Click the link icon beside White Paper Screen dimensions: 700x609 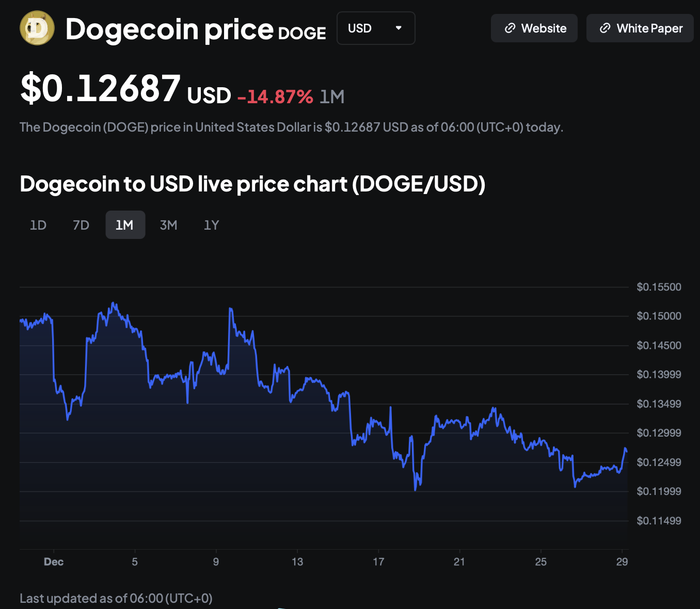605,28
